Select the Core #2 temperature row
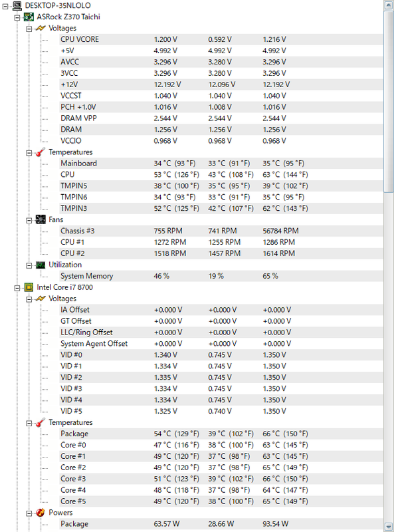 [221, 467]
